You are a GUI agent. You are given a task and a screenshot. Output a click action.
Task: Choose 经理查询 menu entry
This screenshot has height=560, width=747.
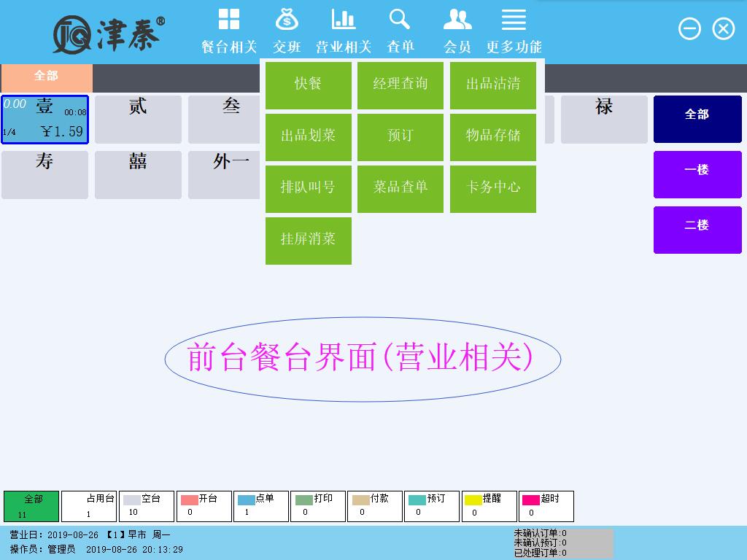(x=400, y=85)
